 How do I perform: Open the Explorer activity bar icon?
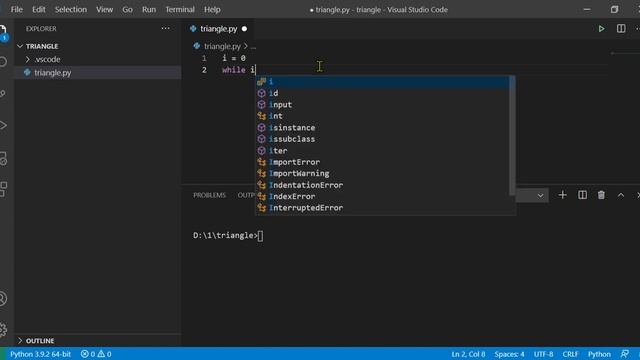point(3,33)
